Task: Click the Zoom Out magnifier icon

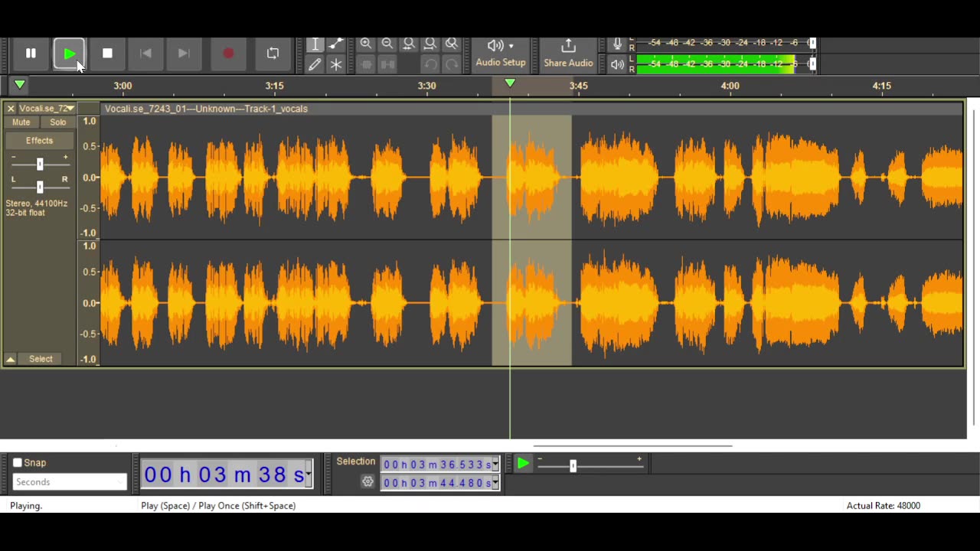Action: [387, 44]
